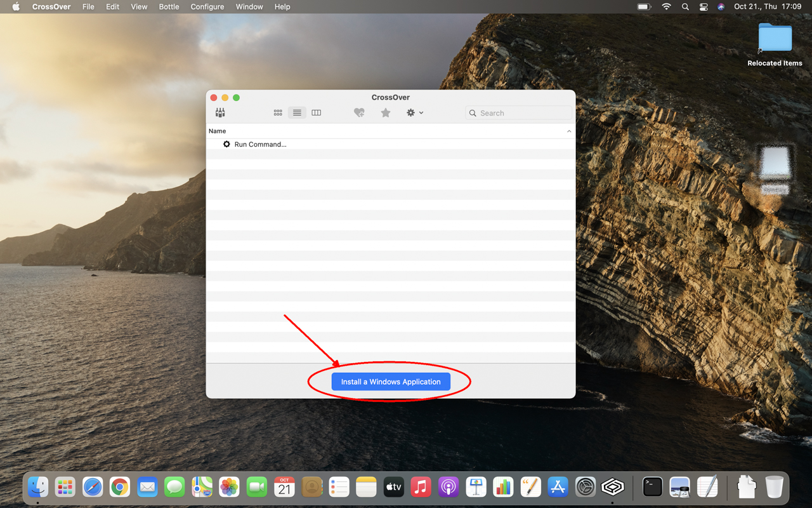Open the CrossOver application menu
Screen dimensions: 812x508
click(x=51, y=7)
